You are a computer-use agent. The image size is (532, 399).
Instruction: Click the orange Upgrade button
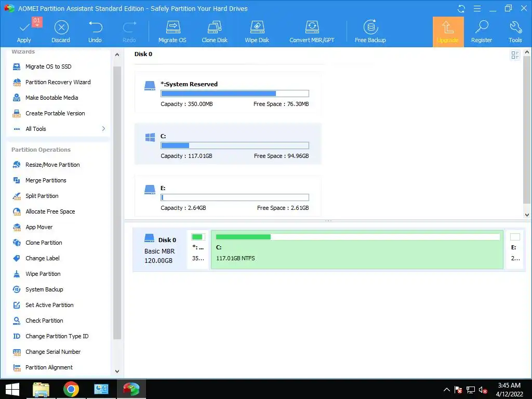click(448, 32)
